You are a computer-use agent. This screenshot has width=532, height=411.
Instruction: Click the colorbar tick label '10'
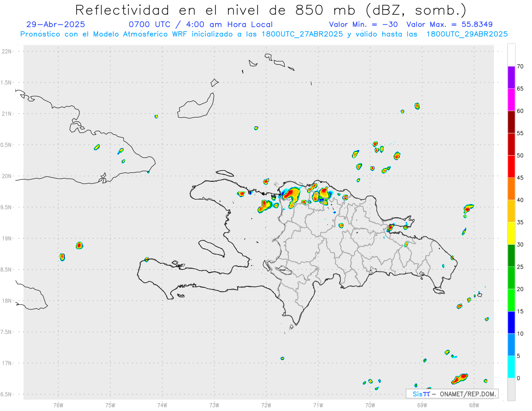click(520, 333)
